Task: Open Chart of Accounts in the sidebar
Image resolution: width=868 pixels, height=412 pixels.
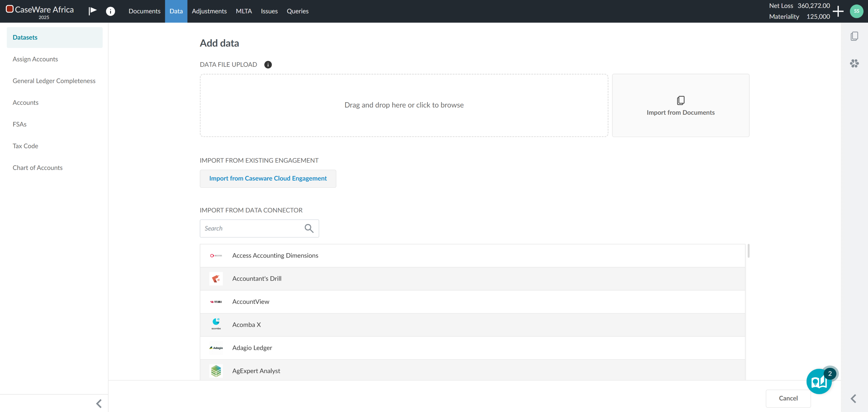Action: (x=38, y=168)
